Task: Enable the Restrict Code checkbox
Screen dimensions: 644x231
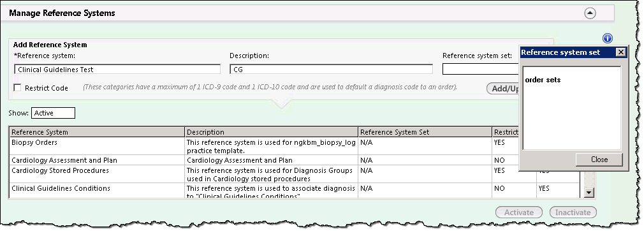Action: (x=17, y=87)
